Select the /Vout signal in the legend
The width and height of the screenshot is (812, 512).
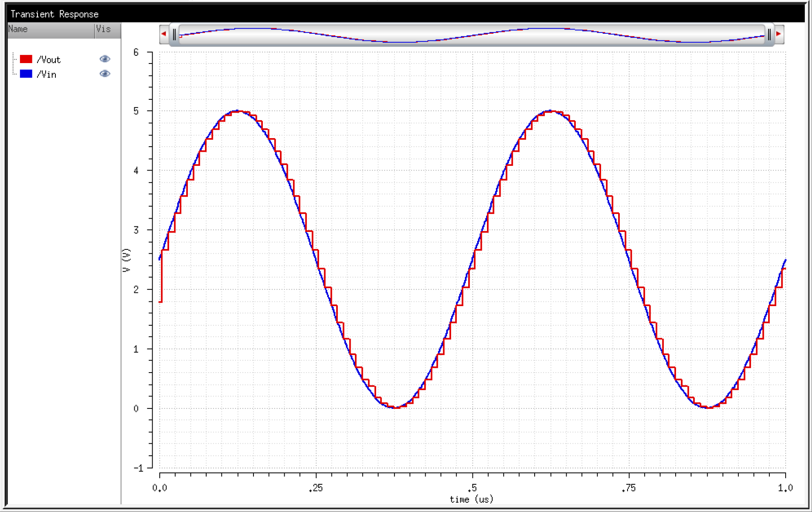point(48,60)
